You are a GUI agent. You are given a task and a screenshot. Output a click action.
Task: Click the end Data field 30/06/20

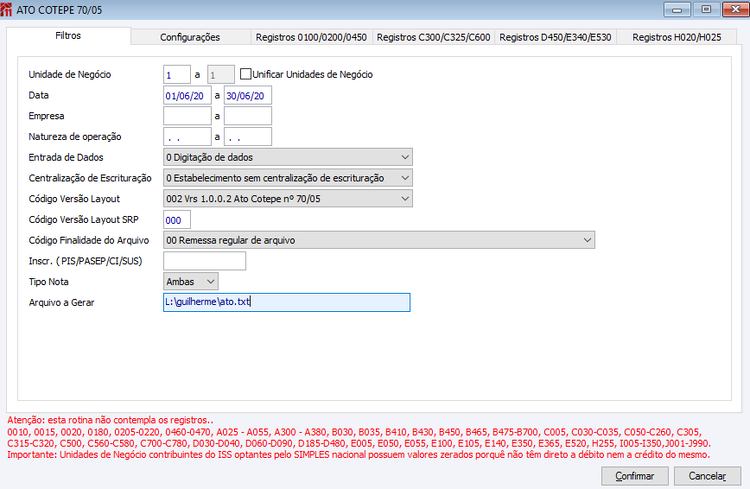coord(248,95)
